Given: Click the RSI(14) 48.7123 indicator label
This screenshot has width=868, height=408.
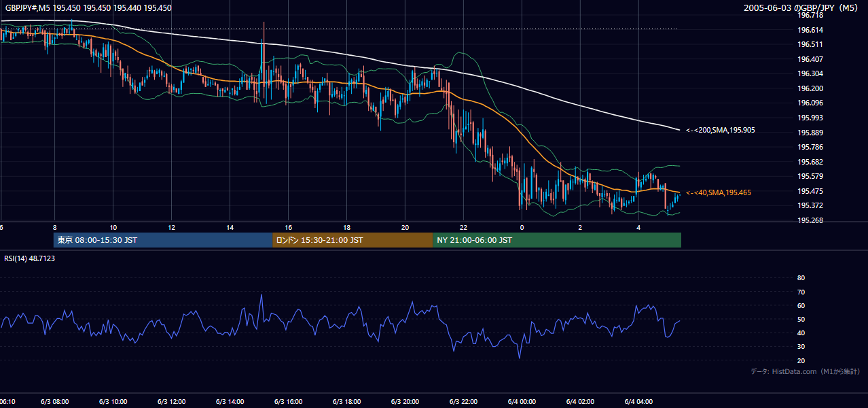Looking at the screenshot, I should pos(30,258).
